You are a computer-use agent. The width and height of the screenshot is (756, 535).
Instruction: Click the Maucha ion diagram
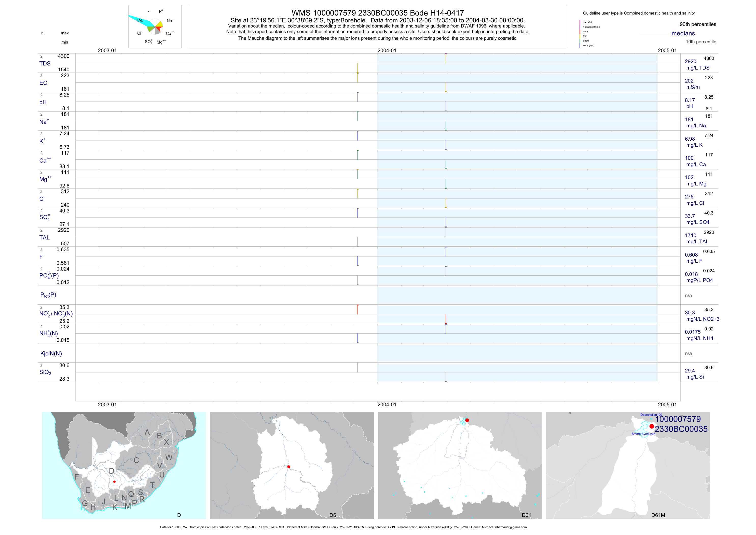(155, 27)
